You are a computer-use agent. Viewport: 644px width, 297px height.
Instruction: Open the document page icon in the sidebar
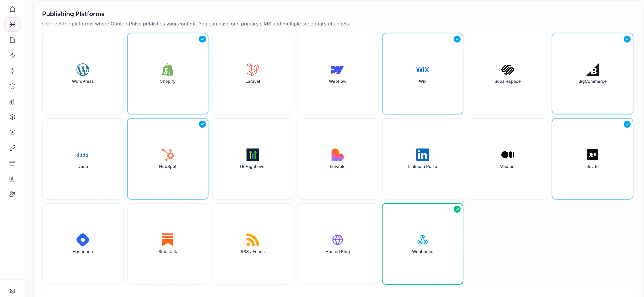coord(12,40)
